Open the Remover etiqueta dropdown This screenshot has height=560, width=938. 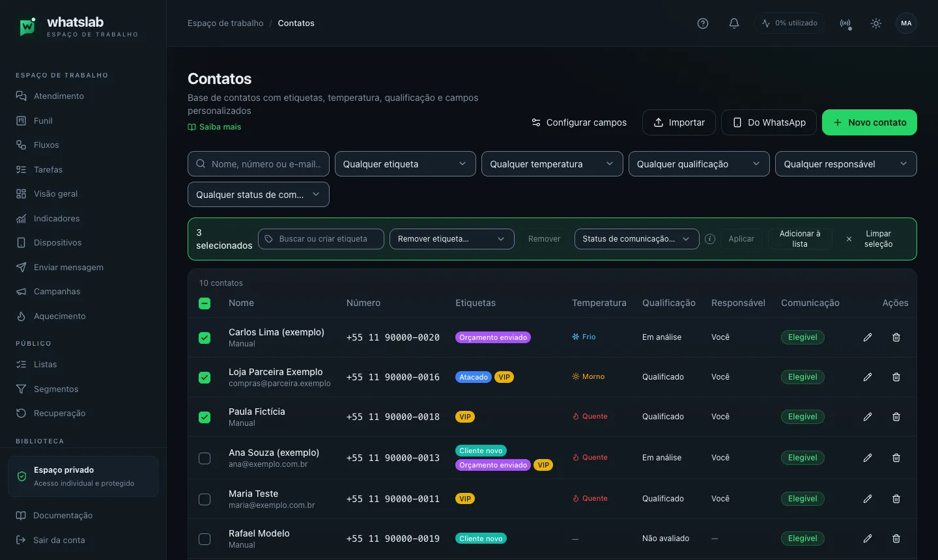(452, 239)
